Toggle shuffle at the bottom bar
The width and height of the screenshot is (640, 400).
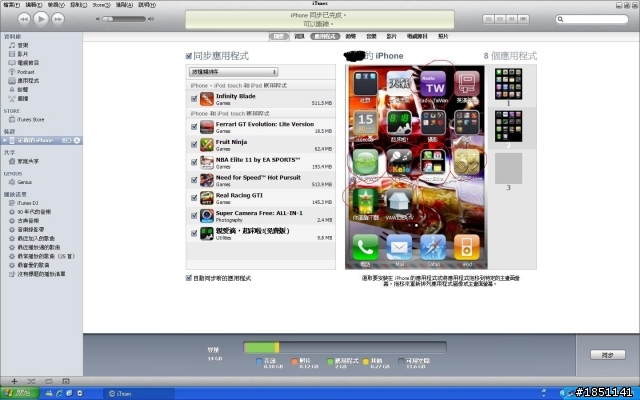pyautogui.click(x=31, y=381)
